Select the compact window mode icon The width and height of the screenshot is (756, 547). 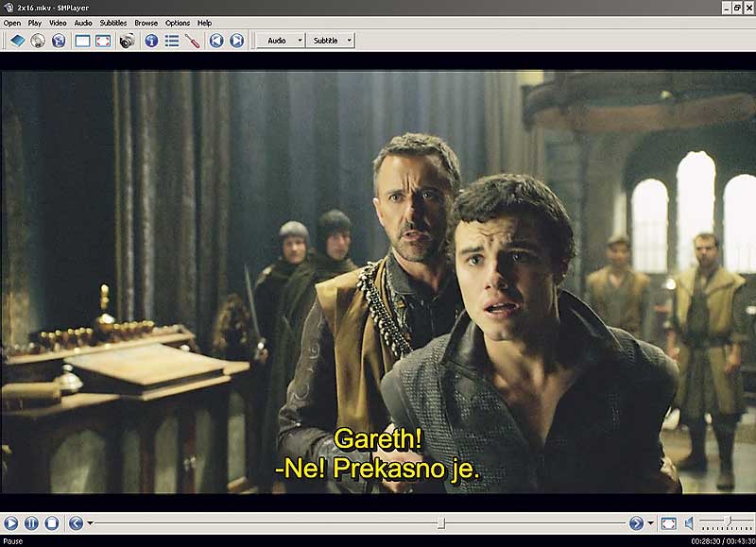(82, 41)
